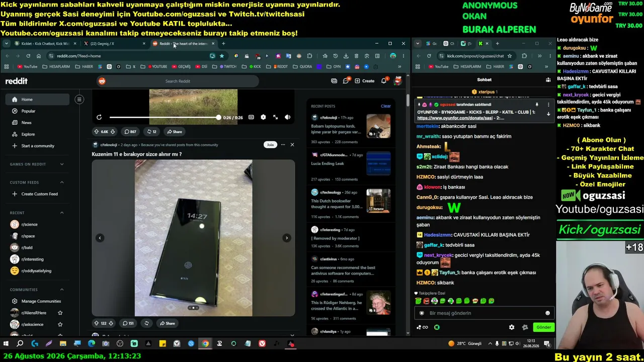Screen dimensions: 644x362
Task: Open Reddit chat icon in header
Action: click(346, 81)
